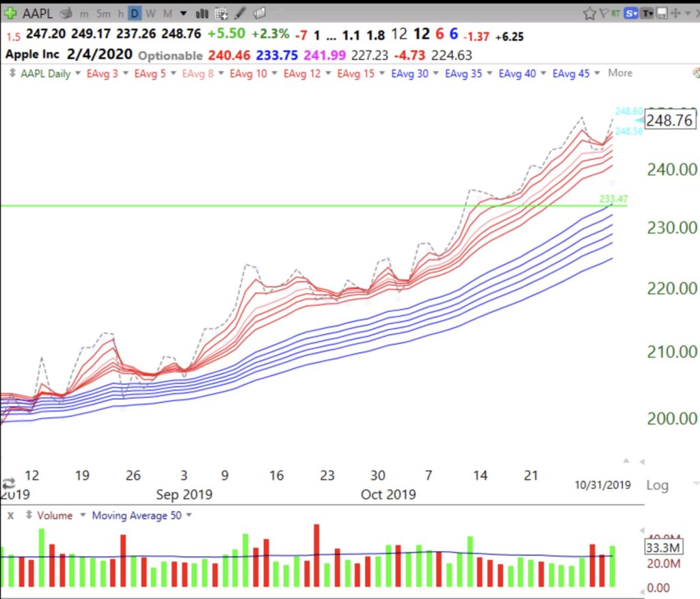
Task: Click the 10/31/2019 date on time axis
Action: point(602,485)
